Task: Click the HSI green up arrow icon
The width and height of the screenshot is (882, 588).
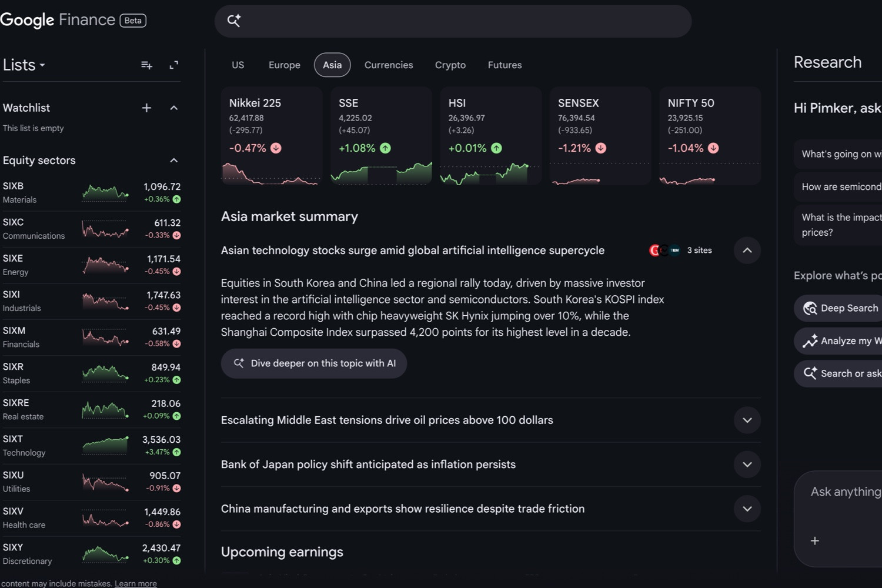Action: pos(496,148)
